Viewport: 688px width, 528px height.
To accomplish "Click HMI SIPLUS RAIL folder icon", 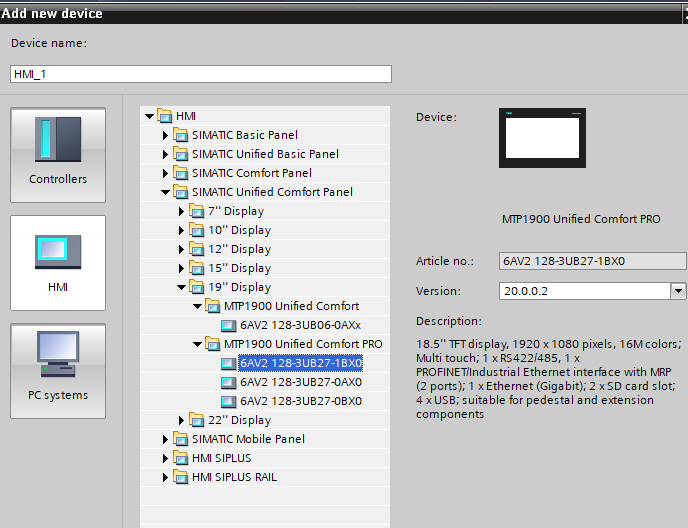I will (x=180, y=477).
